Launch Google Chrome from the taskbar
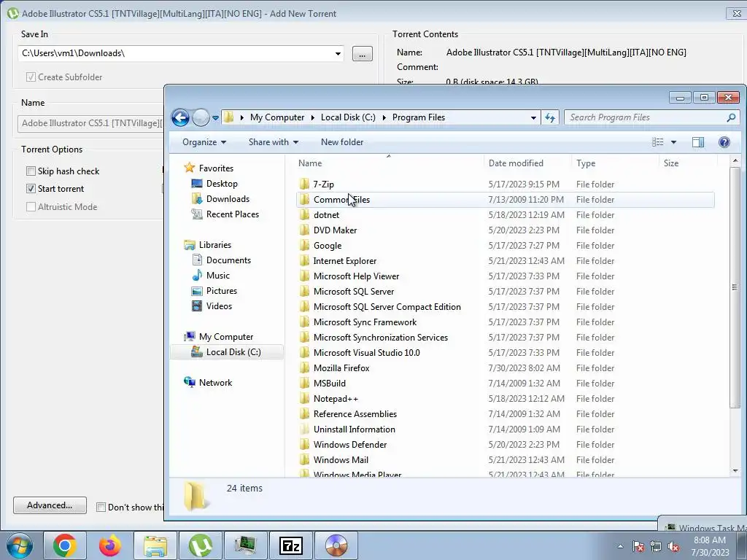The image size is (747, 560). click(x=65, y=545)
